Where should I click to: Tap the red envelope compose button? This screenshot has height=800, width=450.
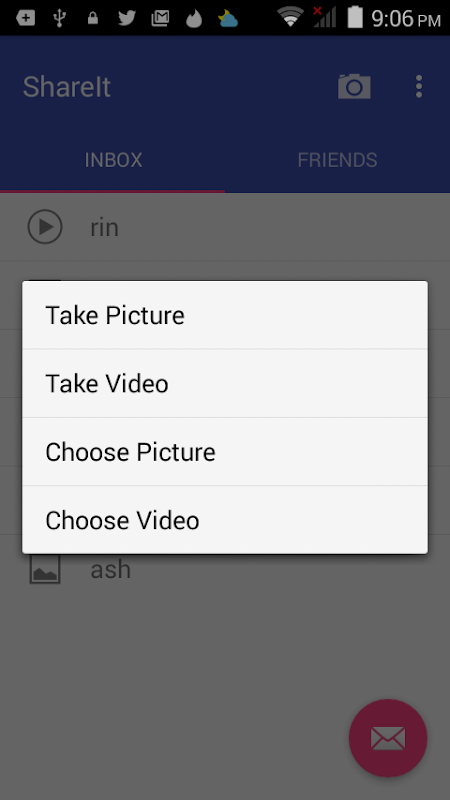(388, 738)
